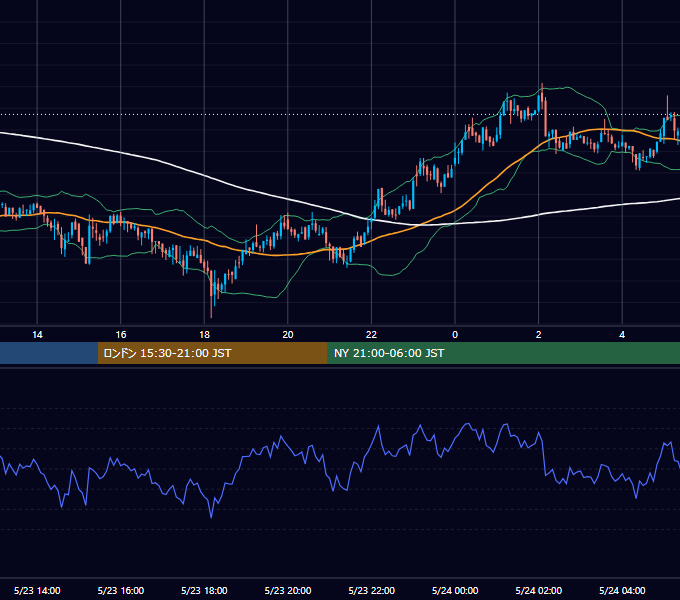Click the 0 hour axis label
Screen dimensions: 680x600
pyautogui.click(x=455, y=335)
